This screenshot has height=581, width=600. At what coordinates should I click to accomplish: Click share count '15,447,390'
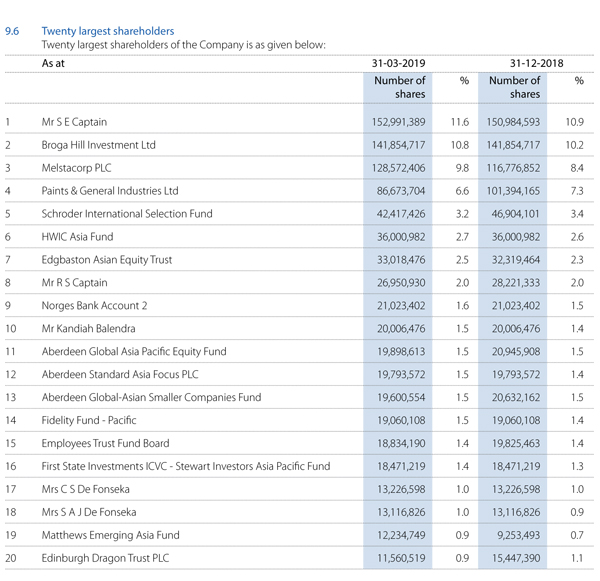point(515,558)
